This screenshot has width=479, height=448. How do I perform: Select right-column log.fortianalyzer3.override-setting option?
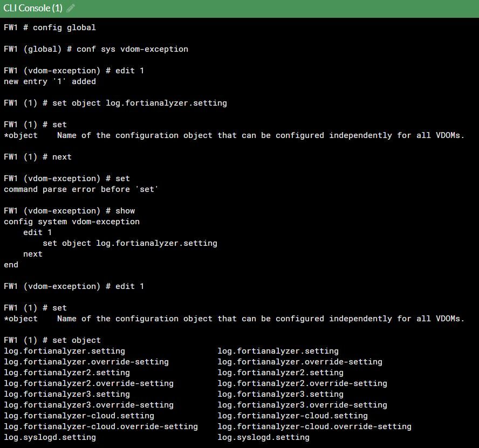coord(302,405)
